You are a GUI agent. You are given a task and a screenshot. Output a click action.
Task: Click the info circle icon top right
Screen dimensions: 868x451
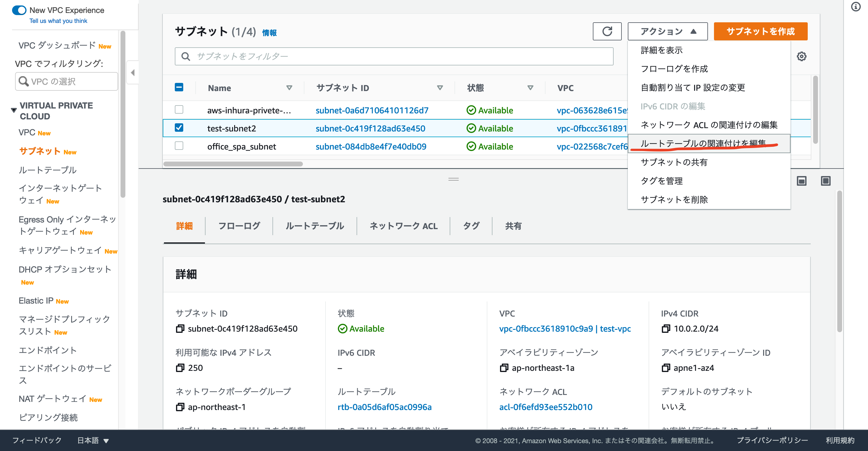pos(856,7)
